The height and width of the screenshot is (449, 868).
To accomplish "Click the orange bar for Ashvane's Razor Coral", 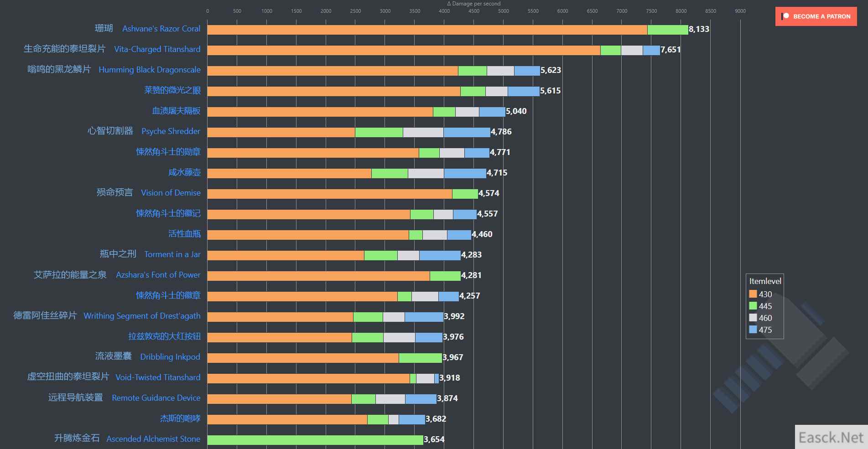I will pyautogui.click(x=426, y=30).
